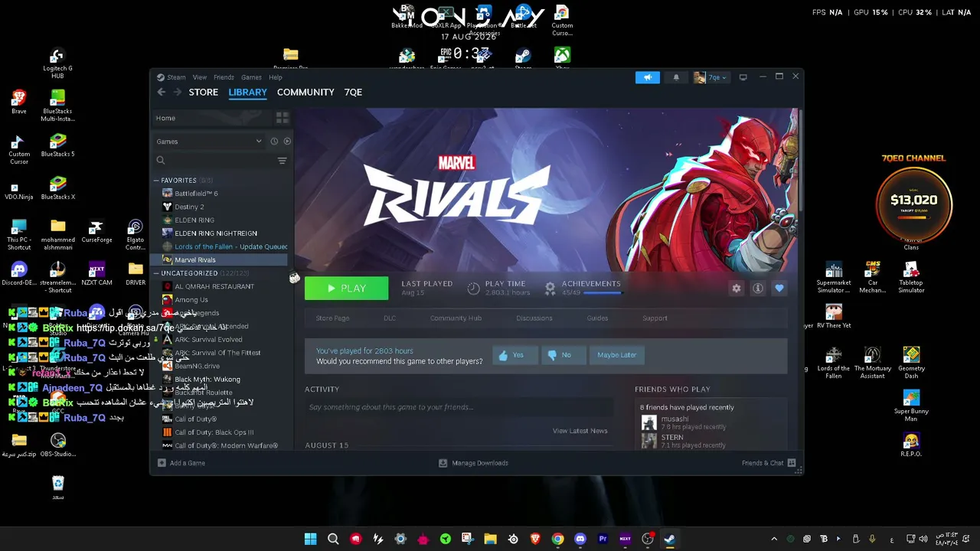Collapse the Favorites category
This screenshot has height=551, width=980.
click(156, 181)
